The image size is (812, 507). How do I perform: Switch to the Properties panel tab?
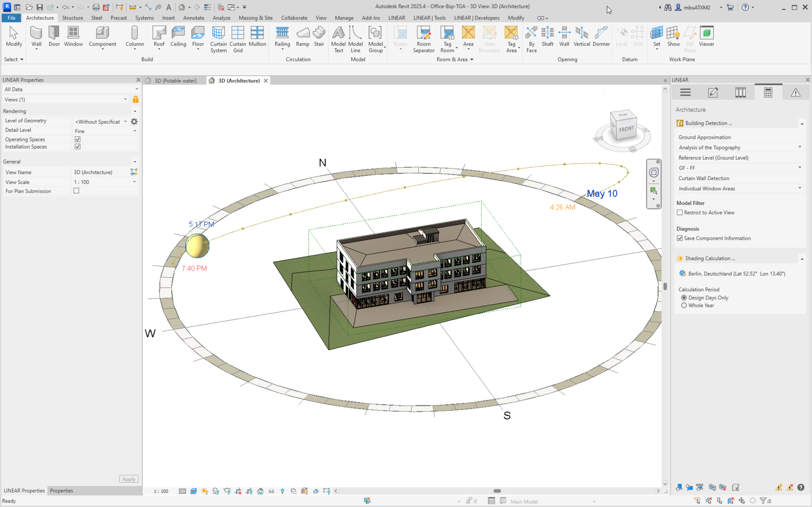(61, 491)
